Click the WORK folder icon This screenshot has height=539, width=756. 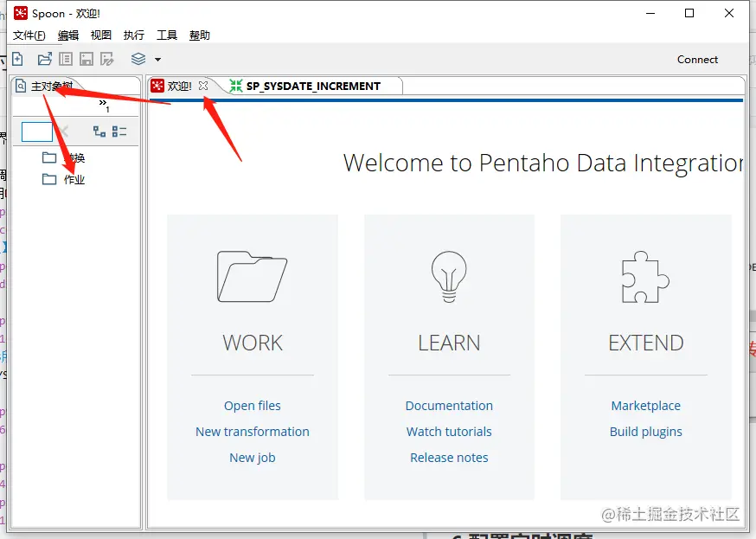(x=253, y=277)
